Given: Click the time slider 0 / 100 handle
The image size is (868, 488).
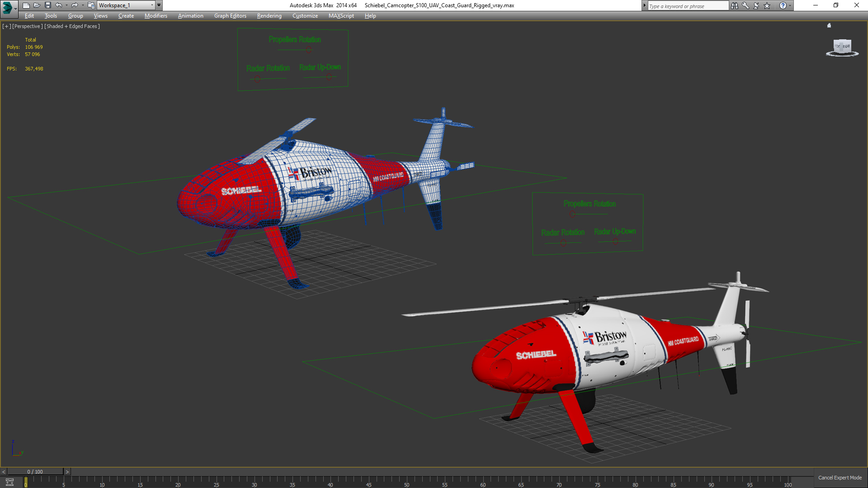Looking at the screenshot, I should tap(35, 472).
